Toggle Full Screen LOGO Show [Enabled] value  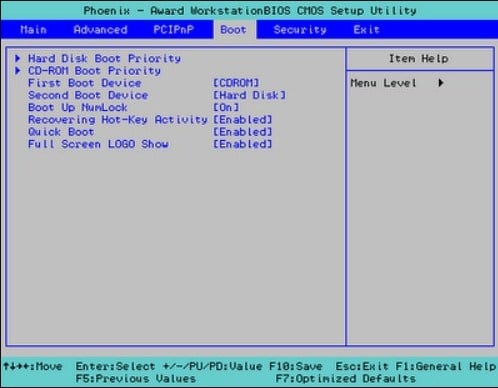click(x=243, y=144)
